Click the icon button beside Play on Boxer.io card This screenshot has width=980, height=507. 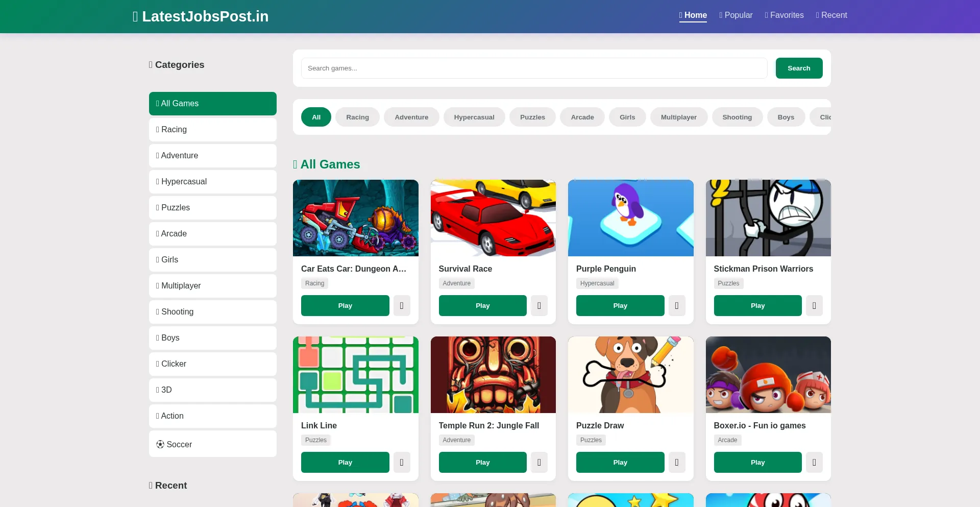pyautogui.click(x=814, y=462)
